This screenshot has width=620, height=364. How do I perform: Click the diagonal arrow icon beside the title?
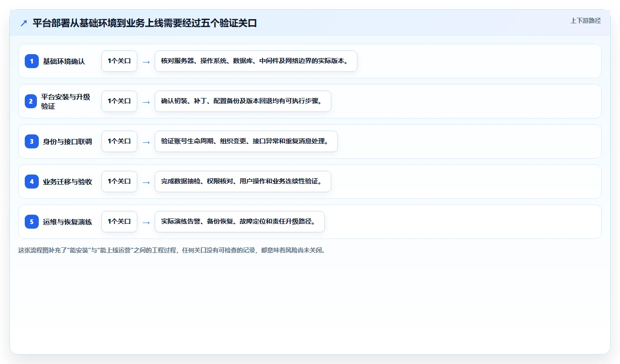click(x=23, y=23)
